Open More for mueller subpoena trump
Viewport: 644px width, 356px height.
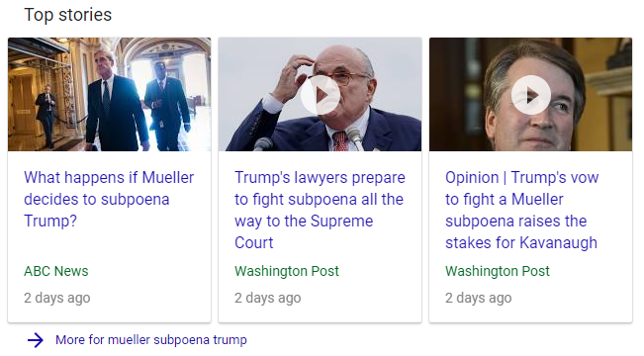tap(151, 340)
